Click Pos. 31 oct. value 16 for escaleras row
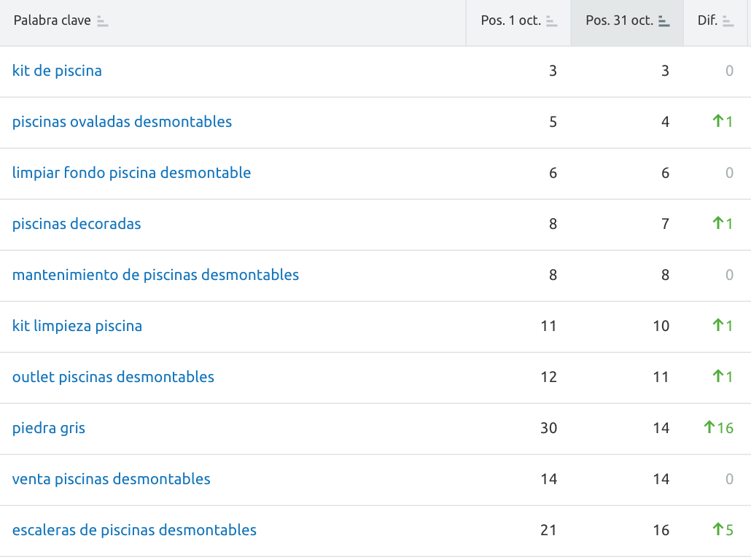Viewport: 751px width, 560px height. click(x=661, y=530)
